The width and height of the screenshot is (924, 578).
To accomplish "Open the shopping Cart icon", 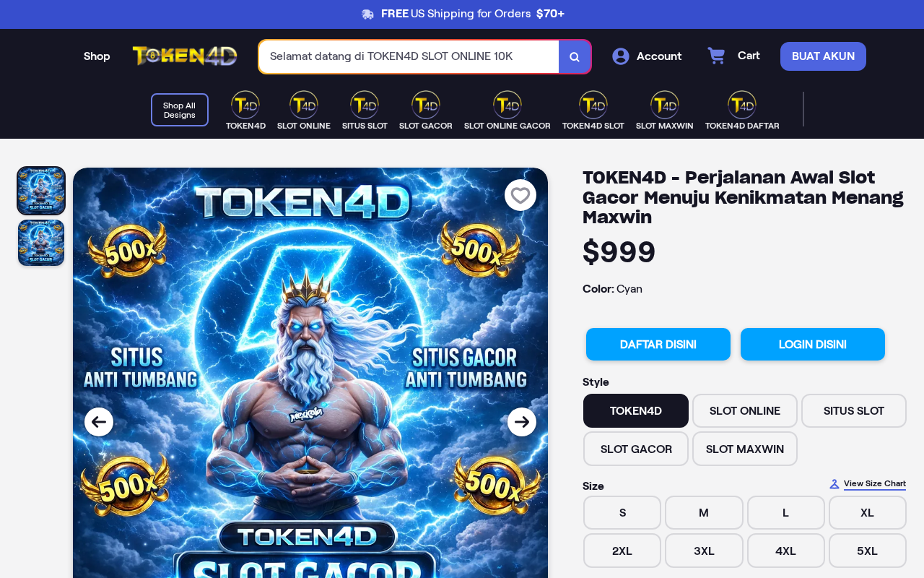I will (x=716, y=56).
